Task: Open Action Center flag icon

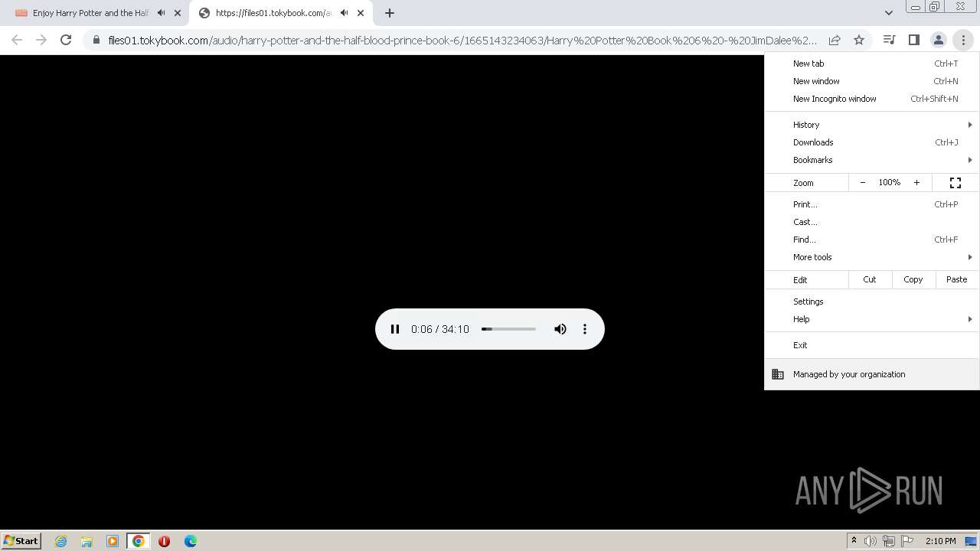Action: click(x=907, y=541)
